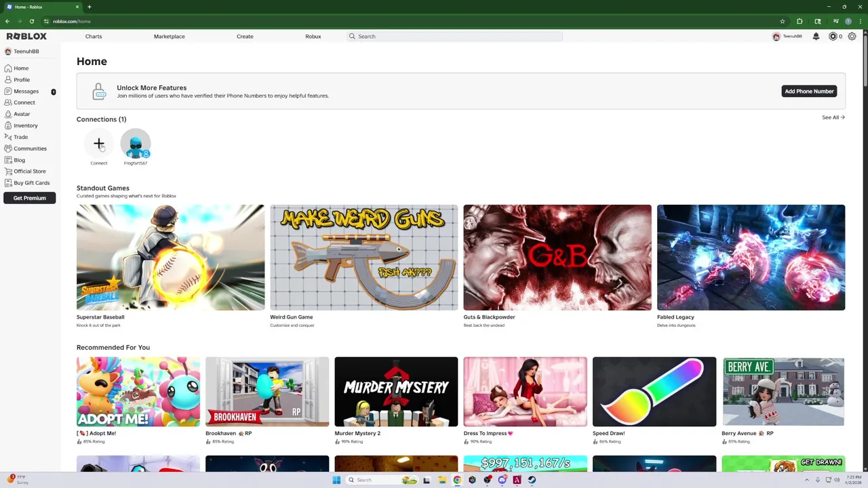The image size is (868, 488).
Task: Open Home in the left sidebar
Action: coord(16,68)
